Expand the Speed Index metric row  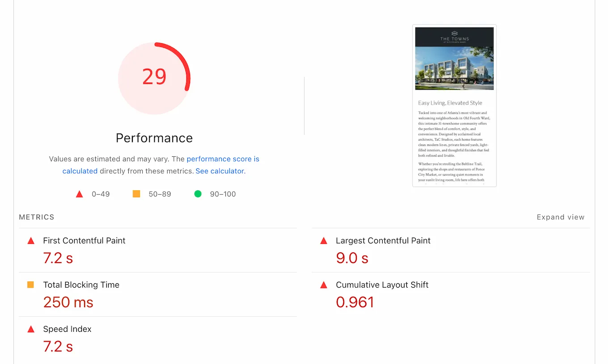(67, 329)
